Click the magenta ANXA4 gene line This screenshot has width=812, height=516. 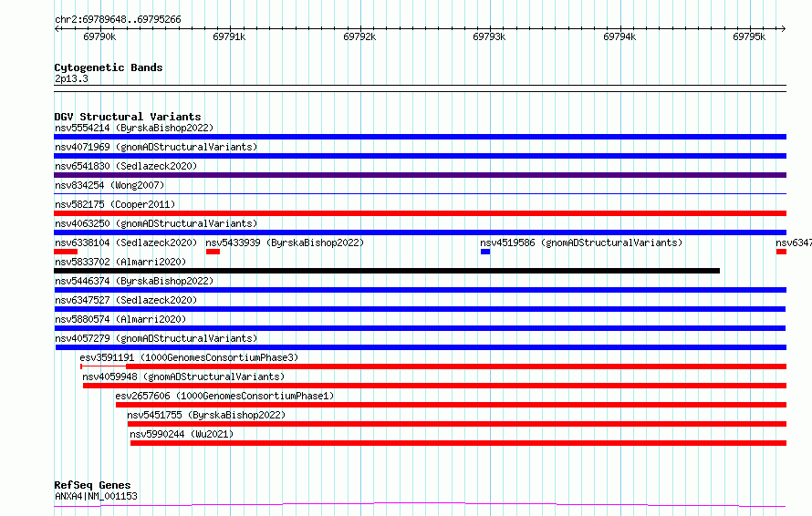pos(420,504)
